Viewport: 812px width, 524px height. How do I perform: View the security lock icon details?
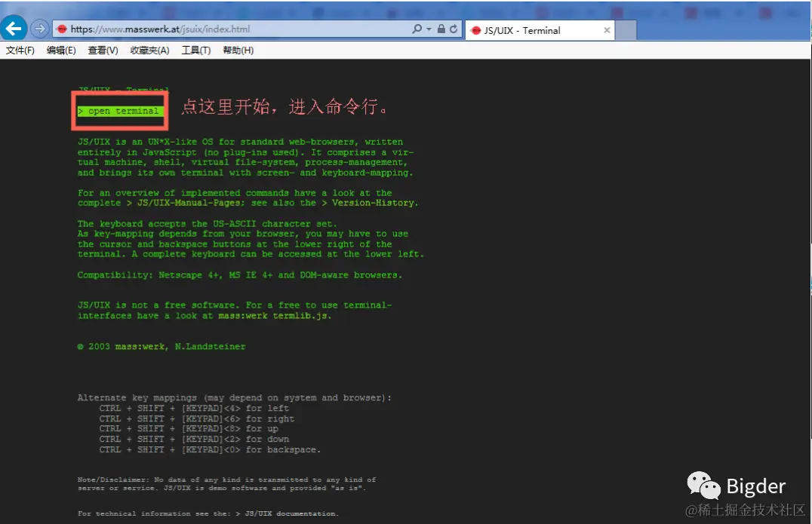441,29
